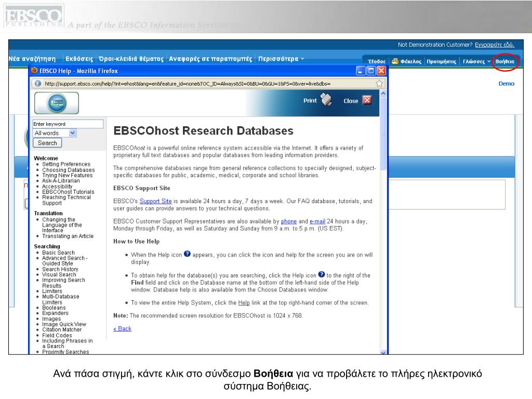
Task: Open Search History help topic
Action: [x=60, y=270]
